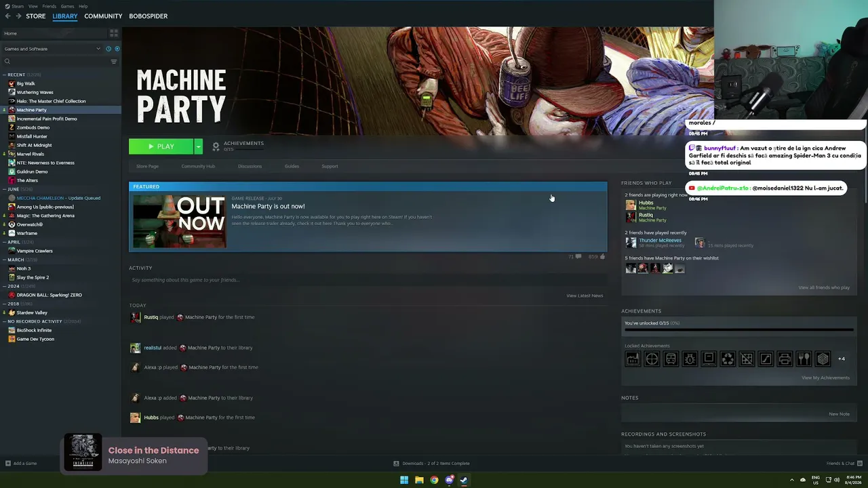View the printer locked achievement
Screen dimensions: 868x488
pos(785,359)
